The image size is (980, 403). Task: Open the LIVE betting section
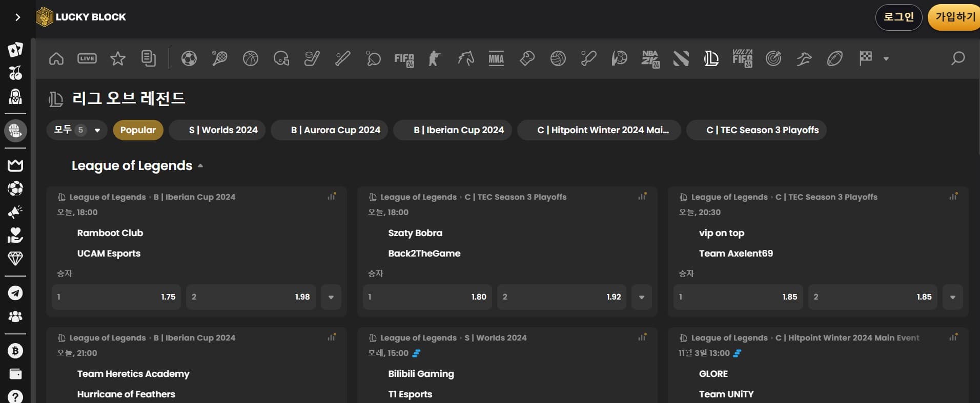point(87,58)
